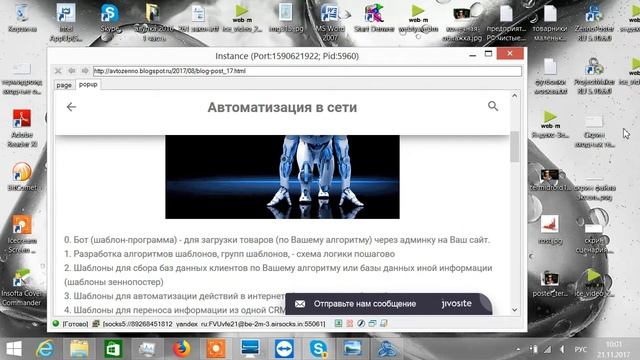Click the last document icon in the status bar
The width and height of the screenshot is (640, 360).
(384, 323)
